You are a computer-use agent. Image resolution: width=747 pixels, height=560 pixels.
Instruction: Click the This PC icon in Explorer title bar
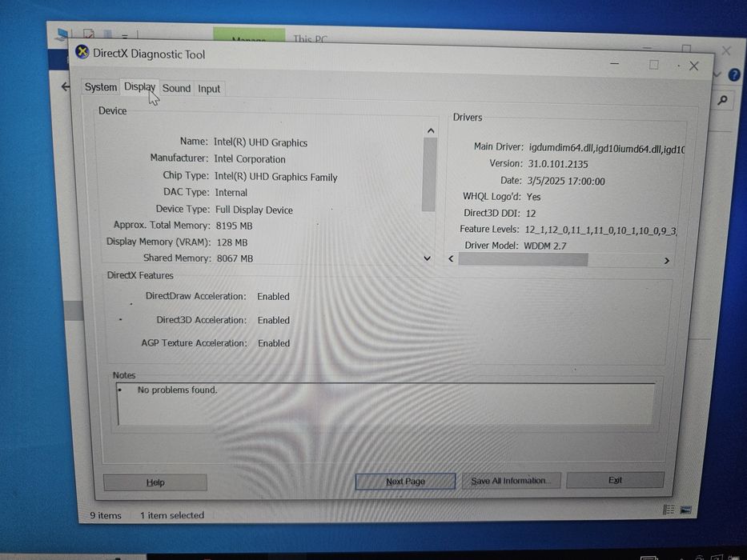click(x=62, y=34)
